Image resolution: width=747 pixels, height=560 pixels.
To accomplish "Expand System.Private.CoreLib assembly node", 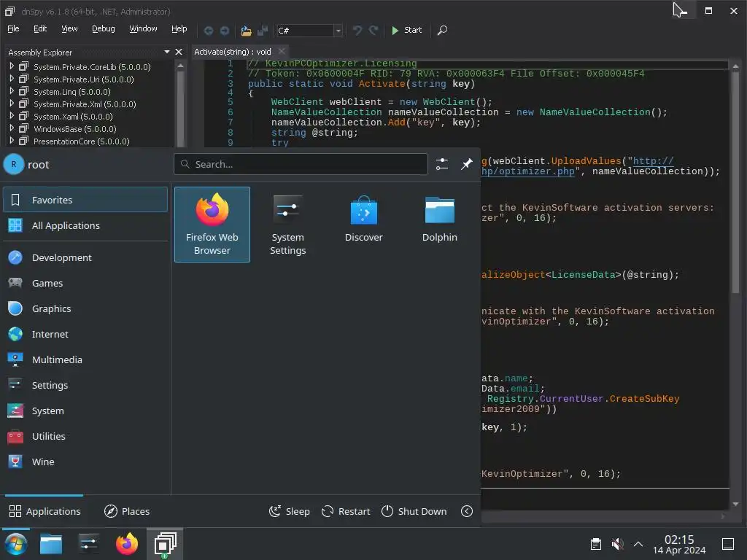I will [12, 66].
